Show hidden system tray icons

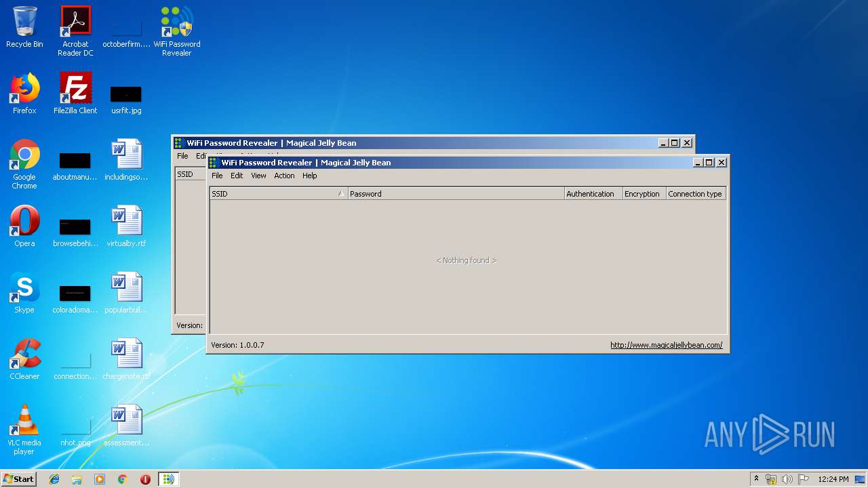(756, 479)
